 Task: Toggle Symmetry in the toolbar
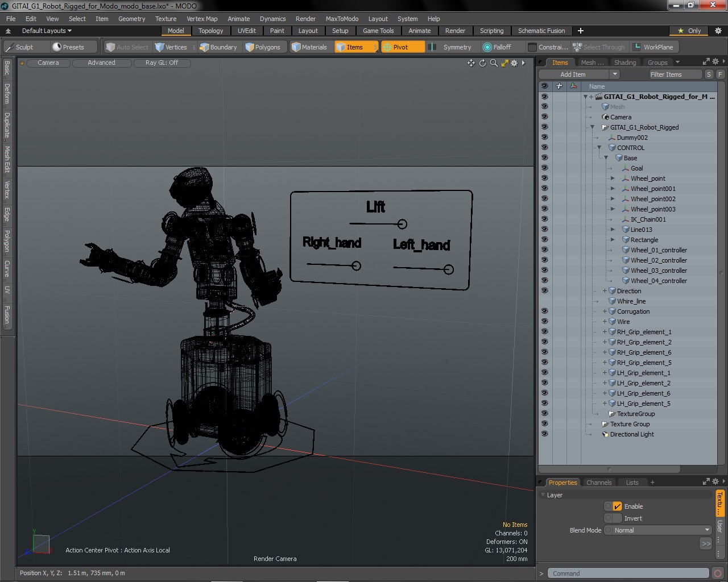click(451, 47)
